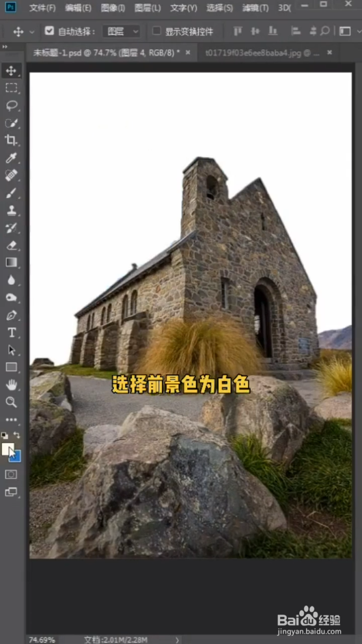
Task: Close the 未标题-1.psd document tab
Action: coord(188,53)
